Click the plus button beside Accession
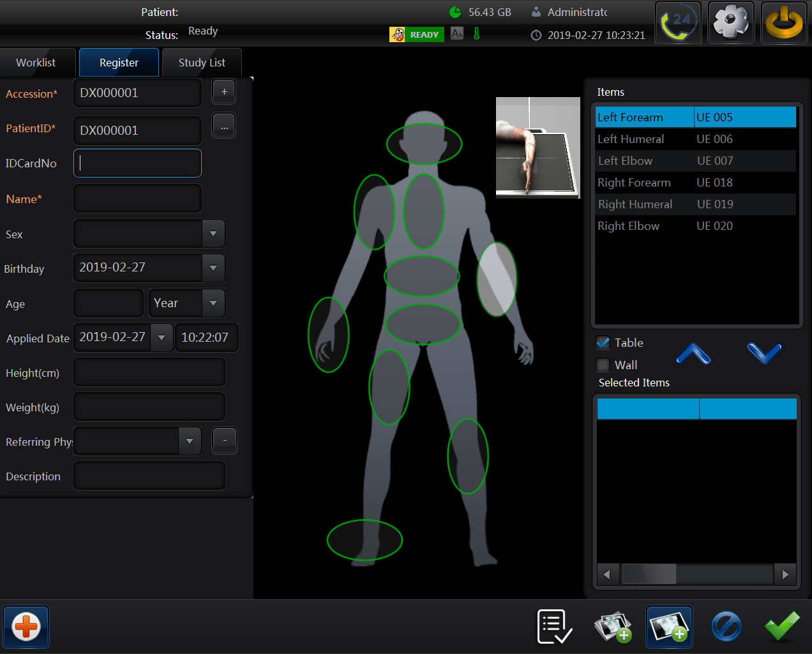 tap(224, 92)
